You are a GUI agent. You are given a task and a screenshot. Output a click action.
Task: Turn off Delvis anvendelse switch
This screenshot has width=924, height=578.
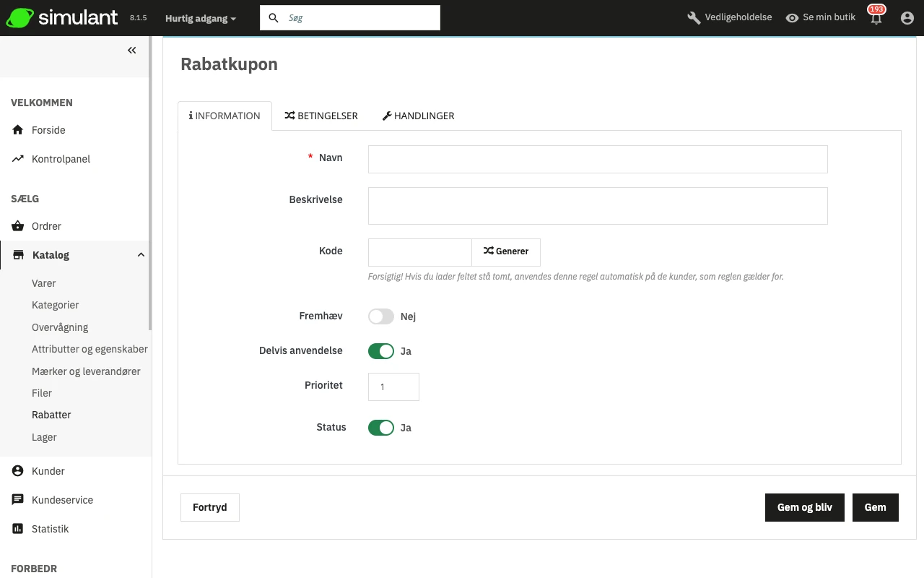(x=381, y=351)
